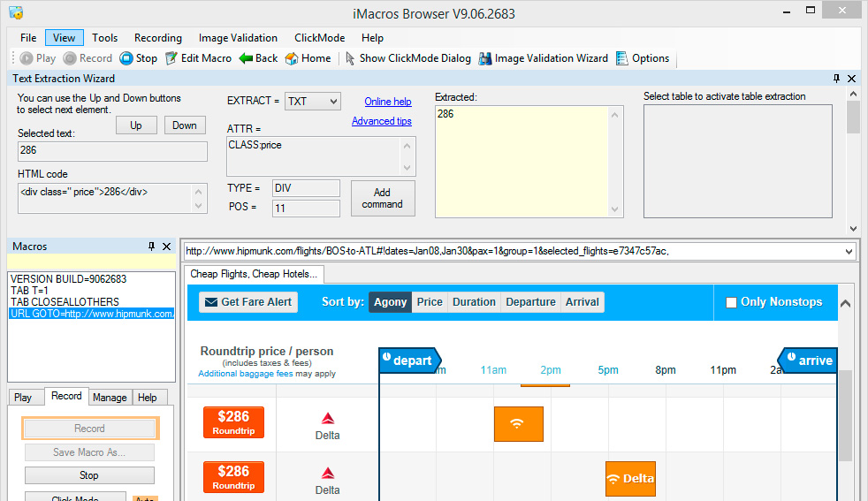868x501 pixels.
Task: Click the iMacros app icon in title bar
Action: point(16,12)
